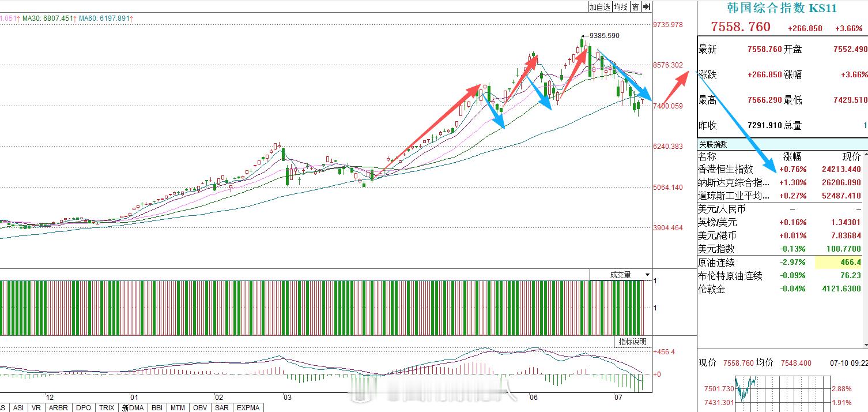Screen dimensions: 868x412
Task: Click the highlighted 466.4 crude oil price
Action: point(839,263)
